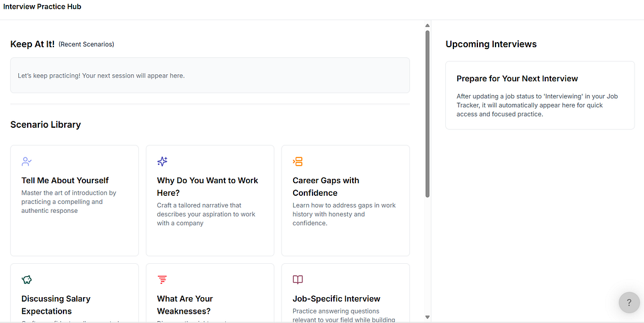
Task: Click the 'After updating a job status' description
Action: (537, 105)
